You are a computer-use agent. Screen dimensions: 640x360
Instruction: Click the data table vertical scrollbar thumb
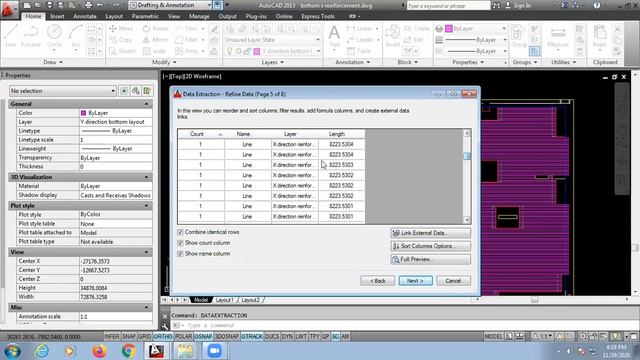(467, 156)
